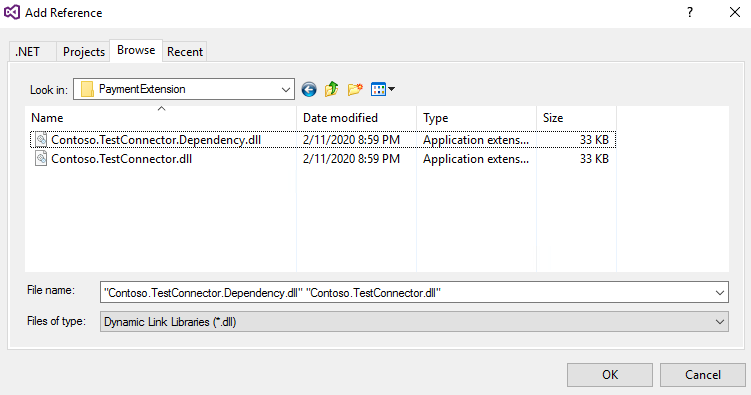Sort by the Size column header
Screen dimensions: 751x395
576,118
